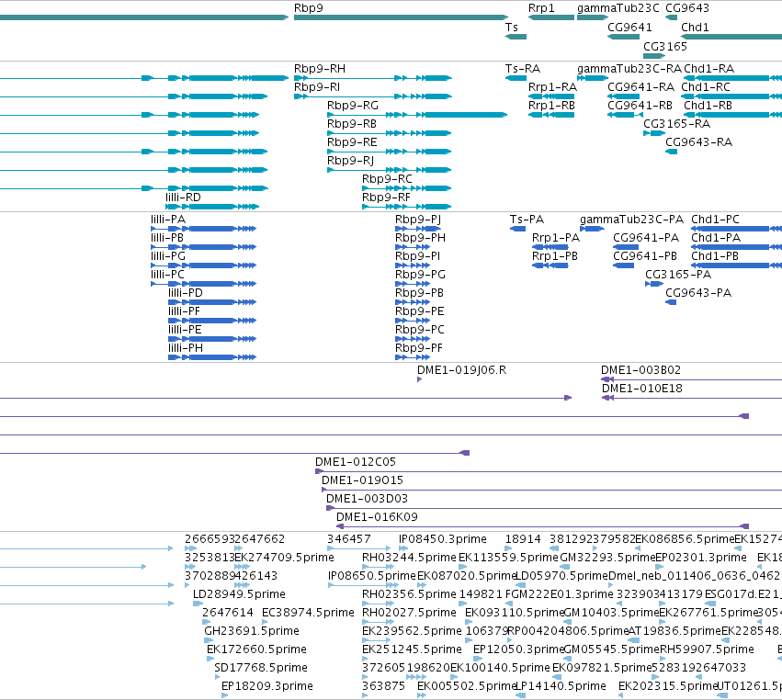Viewport: 782px width, 700px height.
Task: Click the Rrp1 gene label
Action: pyautogui.click(x=541, y=8)
